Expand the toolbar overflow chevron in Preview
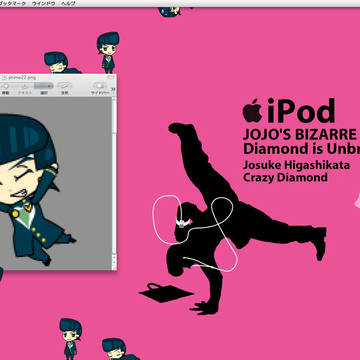 point(113,89)
